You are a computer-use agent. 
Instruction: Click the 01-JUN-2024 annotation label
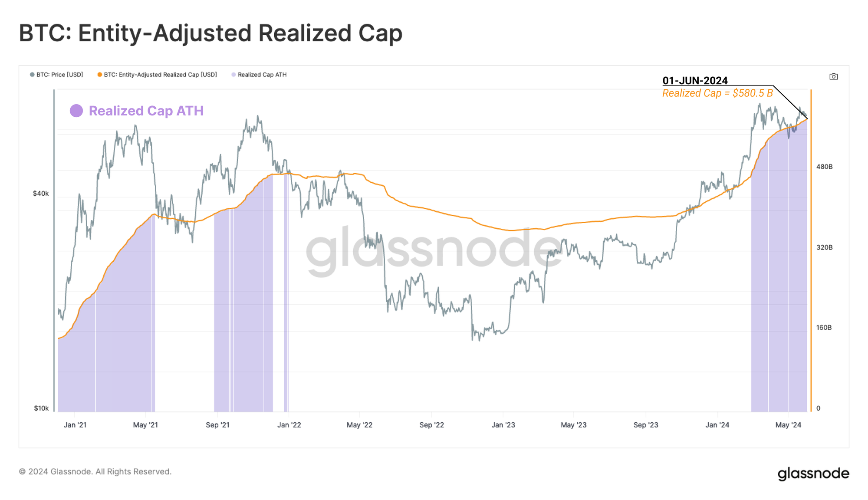[695, 81]
